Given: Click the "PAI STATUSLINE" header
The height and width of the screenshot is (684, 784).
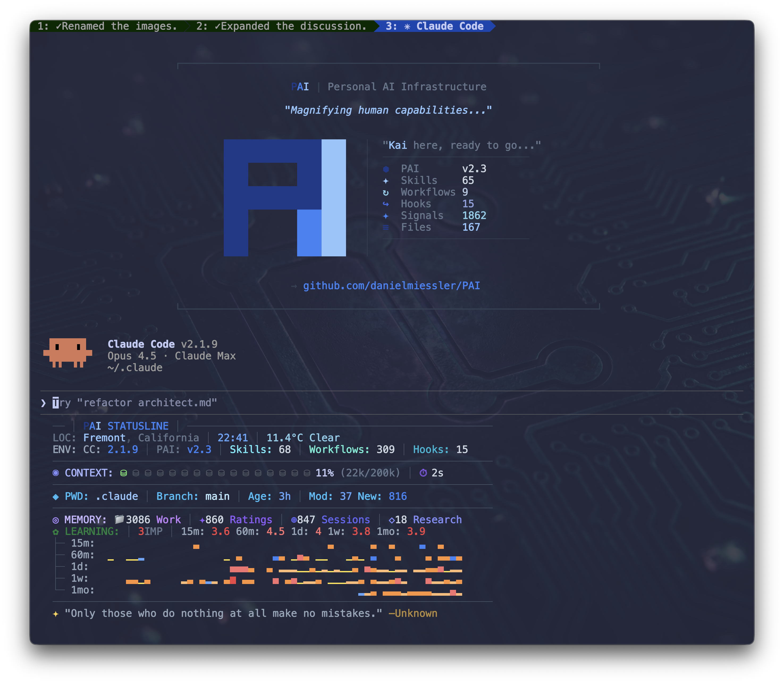Looking at the screenshot, I should pyautogui.click(x=126, y=426).
